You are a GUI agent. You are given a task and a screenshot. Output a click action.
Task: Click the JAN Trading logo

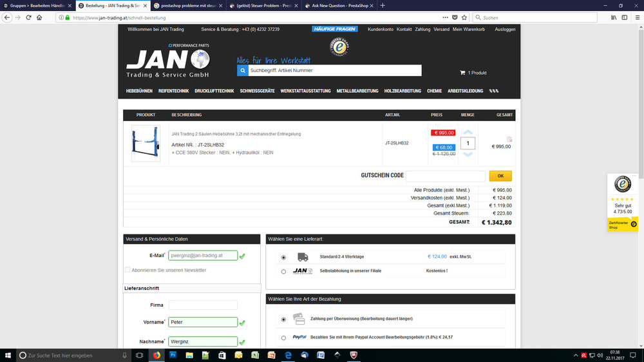click(168, 61)
